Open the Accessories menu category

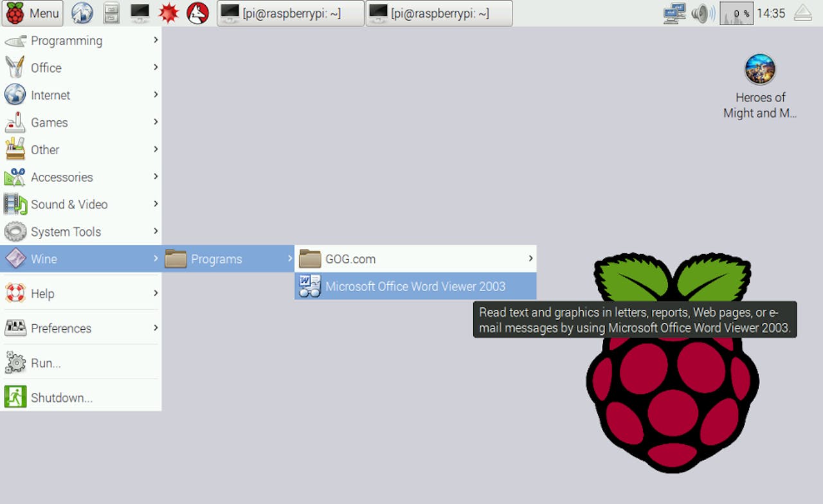(x=81, y=177)
